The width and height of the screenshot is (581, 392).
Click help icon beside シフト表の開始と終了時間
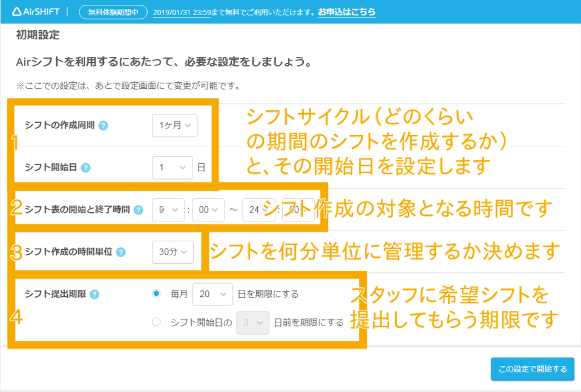(x=139, y=210)
